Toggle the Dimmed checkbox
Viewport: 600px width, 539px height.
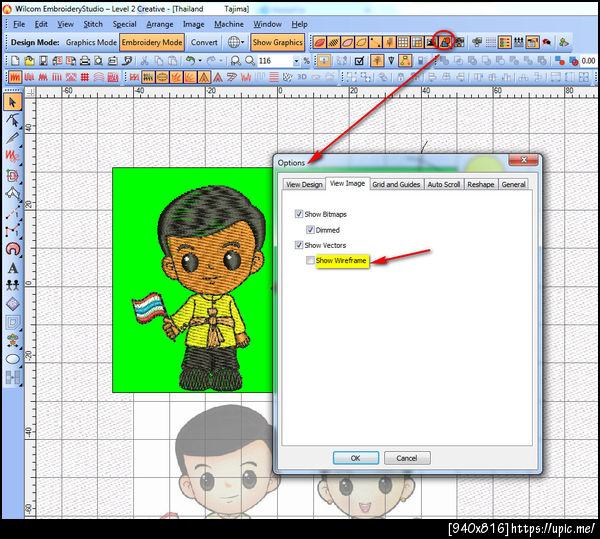coord(310,230)
